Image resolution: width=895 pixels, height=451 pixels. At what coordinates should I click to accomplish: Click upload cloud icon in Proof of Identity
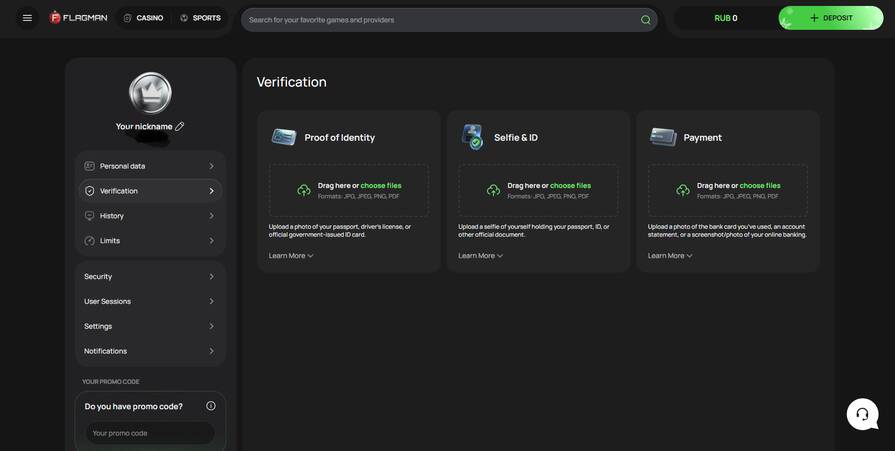(304, 190)
